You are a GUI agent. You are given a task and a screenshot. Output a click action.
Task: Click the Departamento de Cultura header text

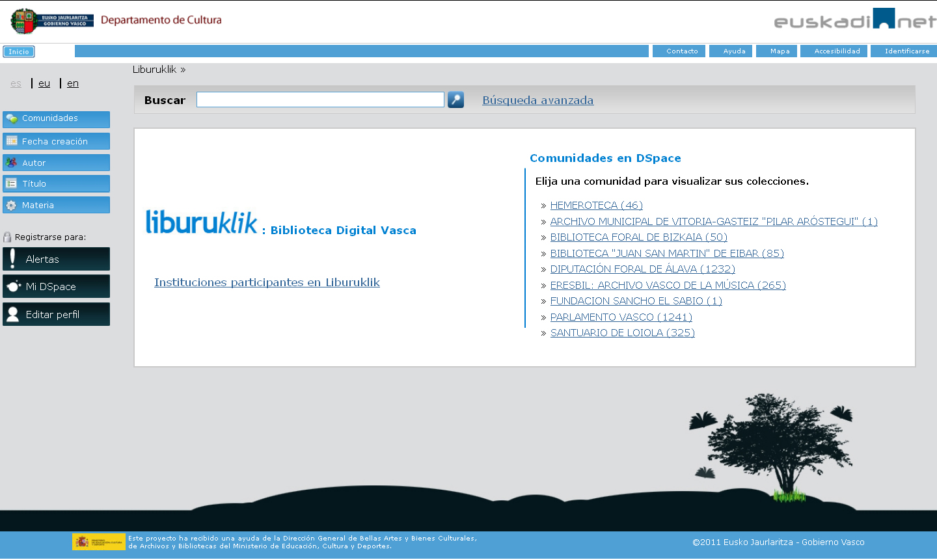coord(161,20)
